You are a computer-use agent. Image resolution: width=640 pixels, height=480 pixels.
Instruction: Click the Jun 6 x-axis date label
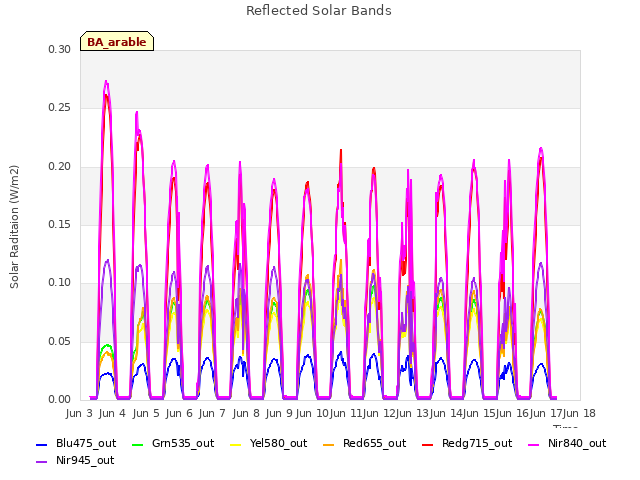179,413
